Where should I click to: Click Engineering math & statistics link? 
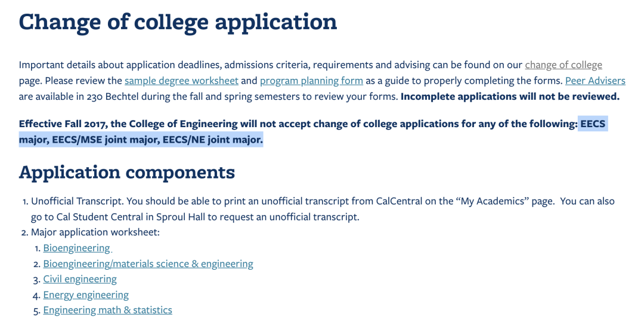click(x=107, y=310)
